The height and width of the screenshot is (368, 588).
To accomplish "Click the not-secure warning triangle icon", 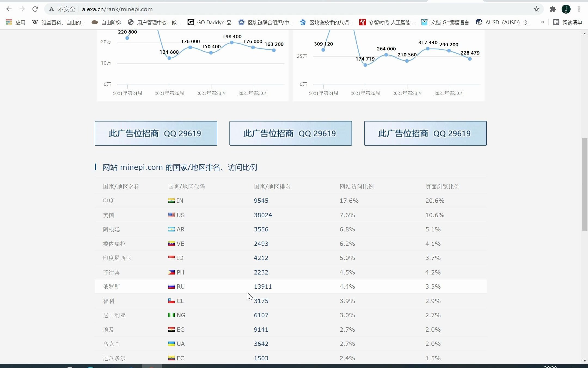I will pyautogui.click(x=51, y=9).
